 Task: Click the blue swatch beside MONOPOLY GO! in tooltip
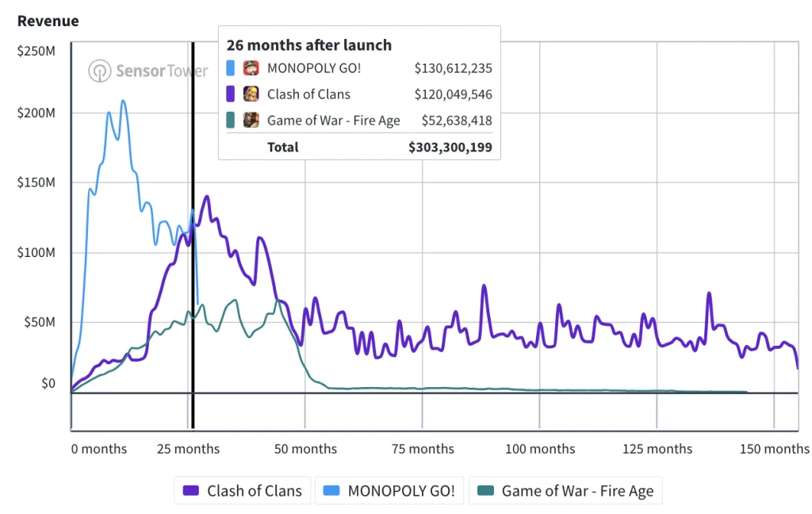231,68
